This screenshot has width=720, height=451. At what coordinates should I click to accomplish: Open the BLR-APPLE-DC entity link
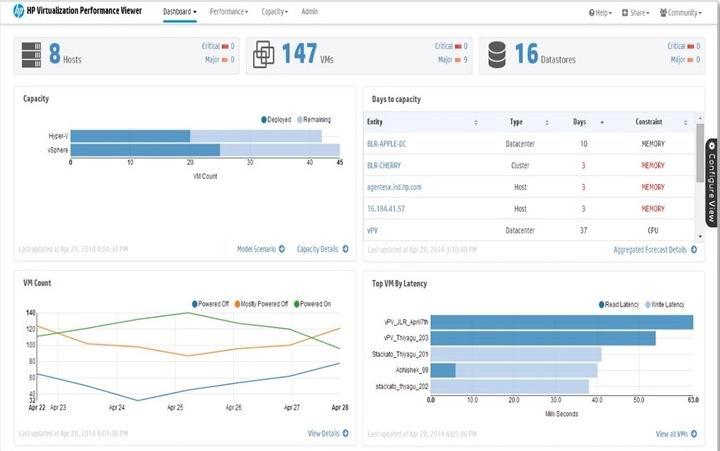(387, 144)
